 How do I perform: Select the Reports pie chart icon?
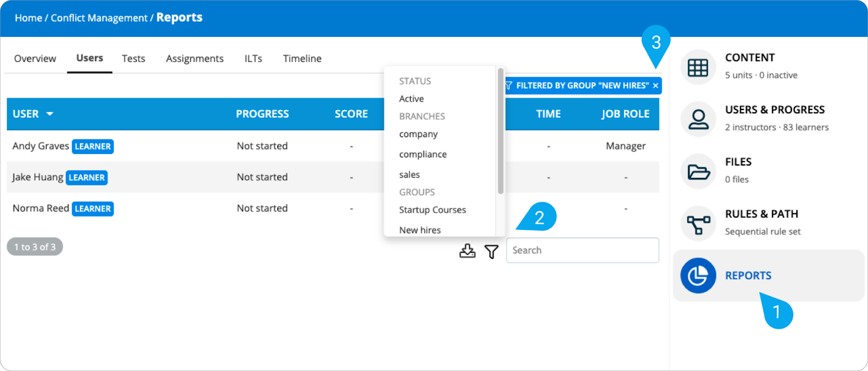[698, 276]
